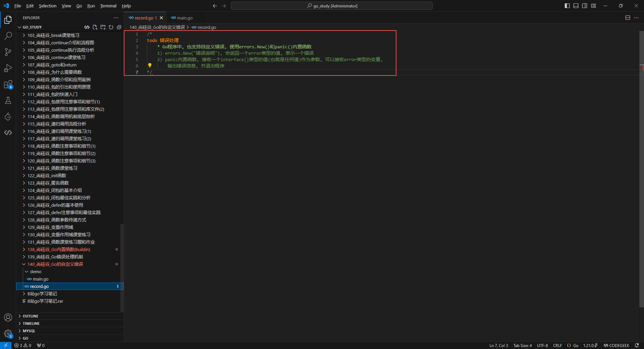Navigate back with the left arrow
The width and height of the screenshot is (644, 349).
click(215, 6)
